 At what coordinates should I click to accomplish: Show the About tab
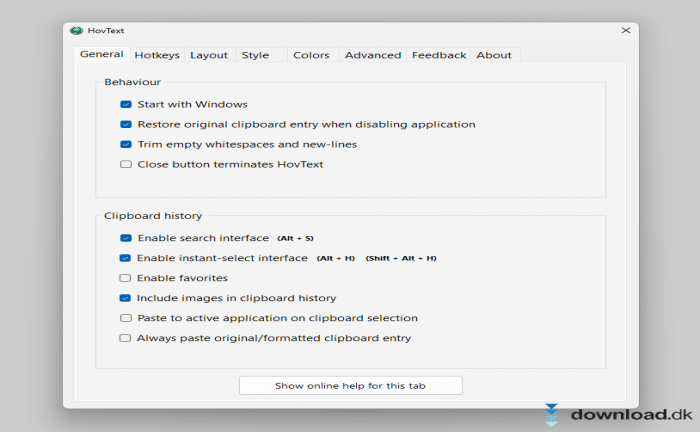[x=494, y=55]
